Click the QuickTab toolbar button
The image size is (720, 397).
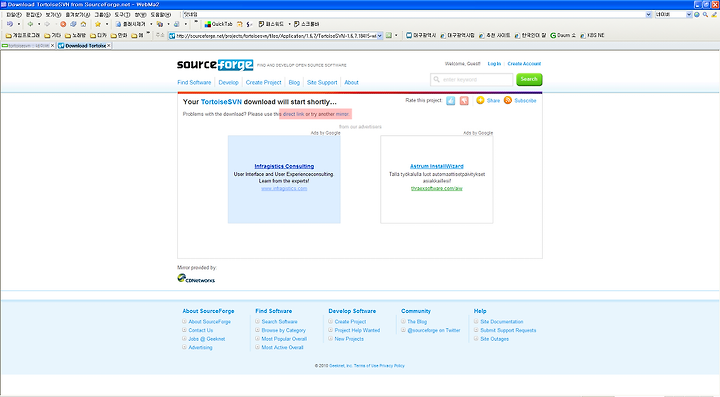pyautogui.click(x=219, y=24)
